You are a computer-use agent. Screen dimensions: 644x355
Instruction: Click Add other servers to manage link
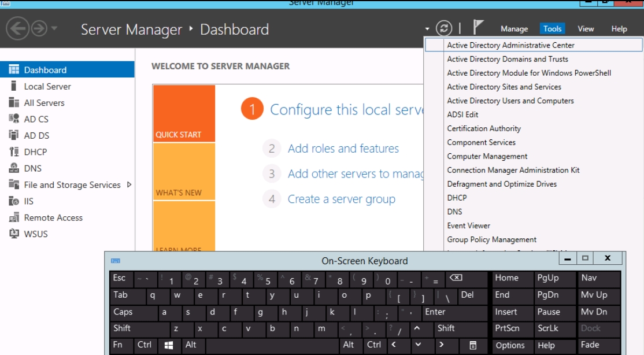click(x=356, y=174)
